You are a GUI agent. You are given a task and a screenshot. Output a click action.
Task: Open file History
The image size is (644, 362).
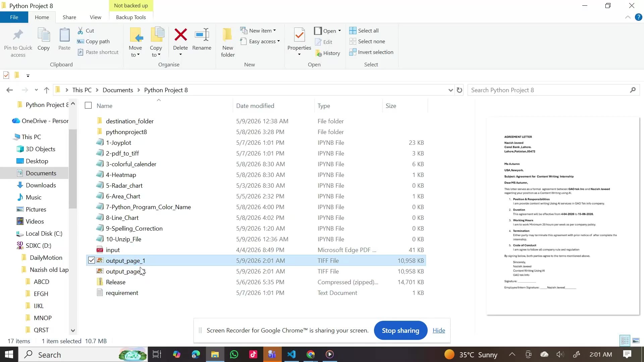click(x=328, y=53)
